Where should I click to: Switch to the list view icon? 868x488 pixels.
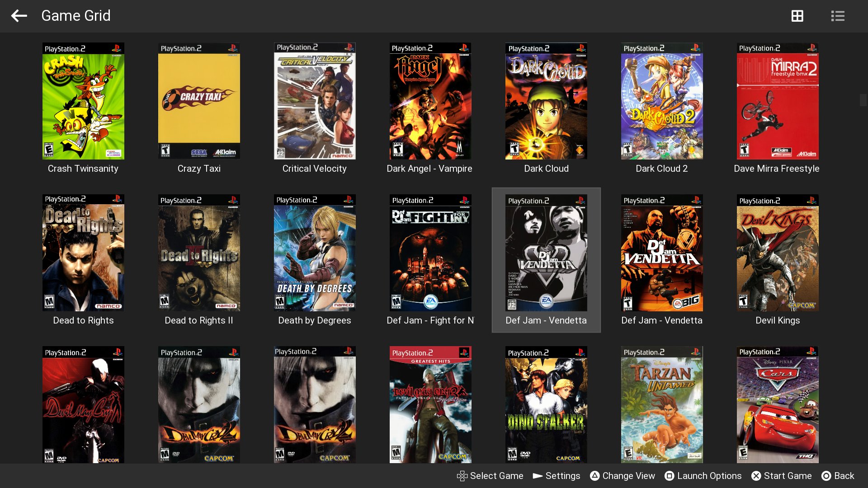coord(838,16)
